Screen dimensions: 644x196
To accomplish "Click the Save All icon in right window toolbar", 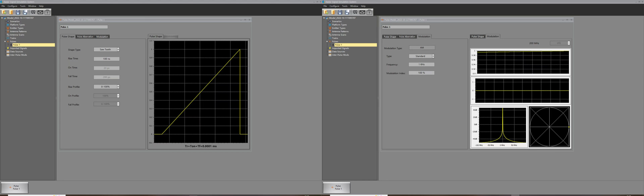I will (x=347, y=12).
